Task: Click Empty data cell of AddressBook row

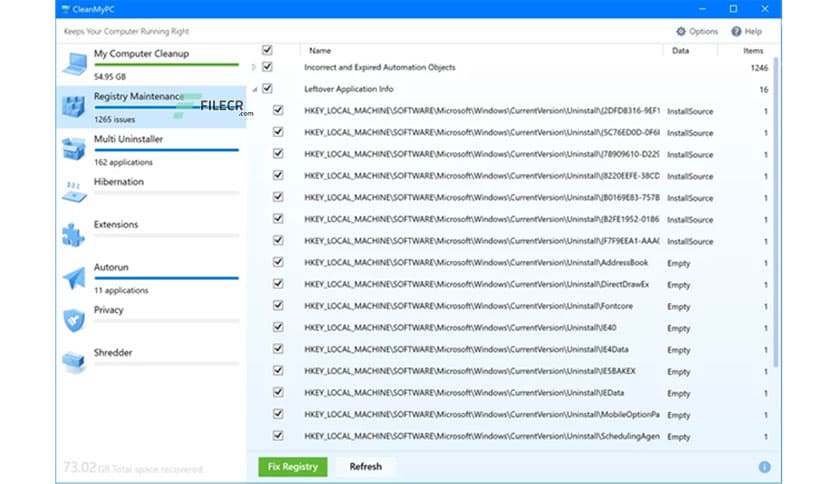Action: (x=679, y=263)
